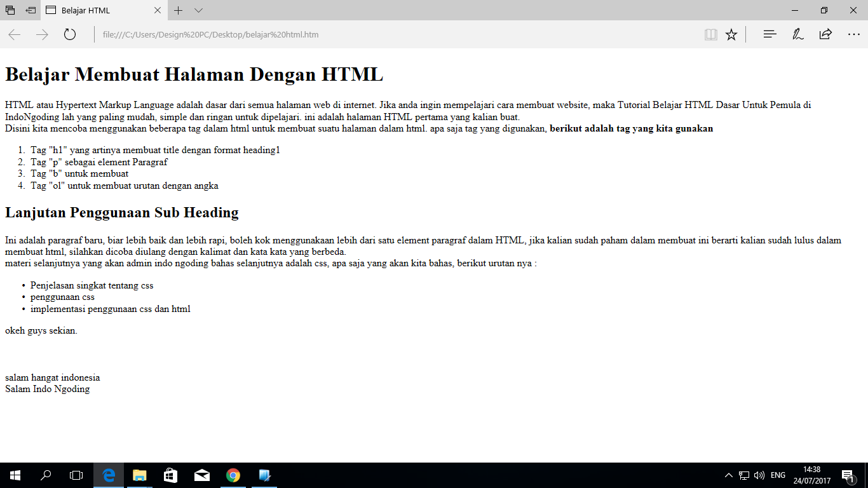Open the tab preview dropdown chevron

[198, 11]
